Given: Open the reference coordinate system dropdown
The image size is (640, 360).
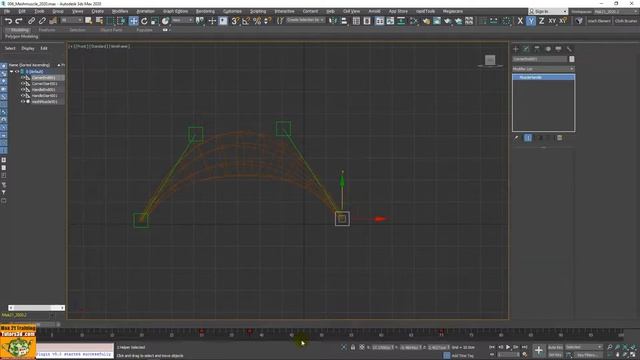Looking at the screenshot, I should tap(182, 20).
